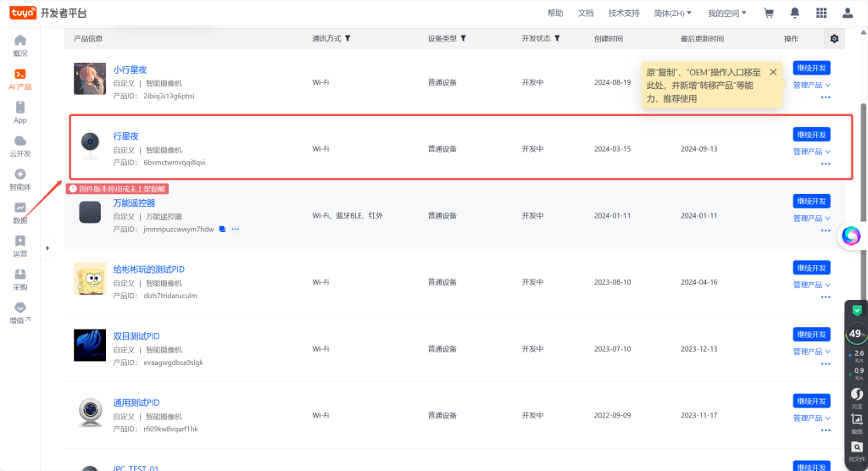Viewport: 868px width, 471px height.
Task: Go to 云开发 cloud development
Action: click(20, 145)
